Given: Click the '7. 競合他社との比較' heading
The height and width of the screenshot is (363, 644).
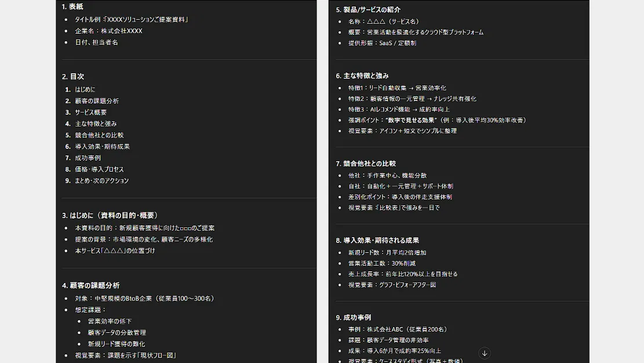Looking at the screenshot, I should 366,164.
